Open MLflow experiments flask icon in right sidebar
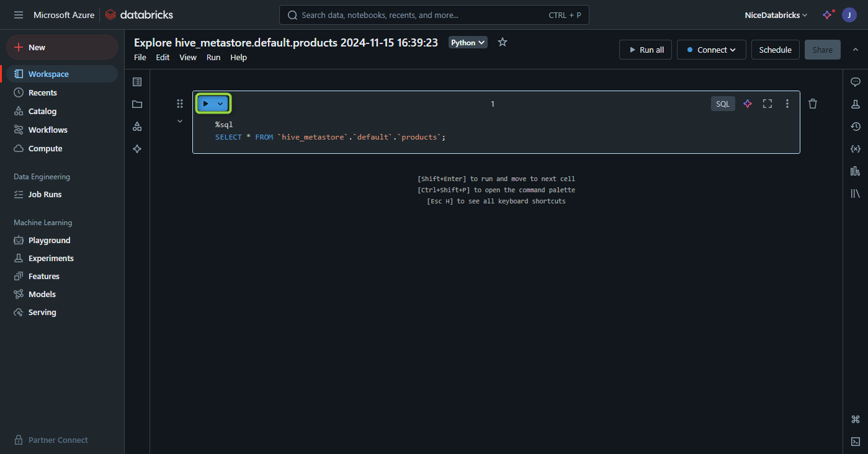868x454 pixels. (x=856, y=104)
